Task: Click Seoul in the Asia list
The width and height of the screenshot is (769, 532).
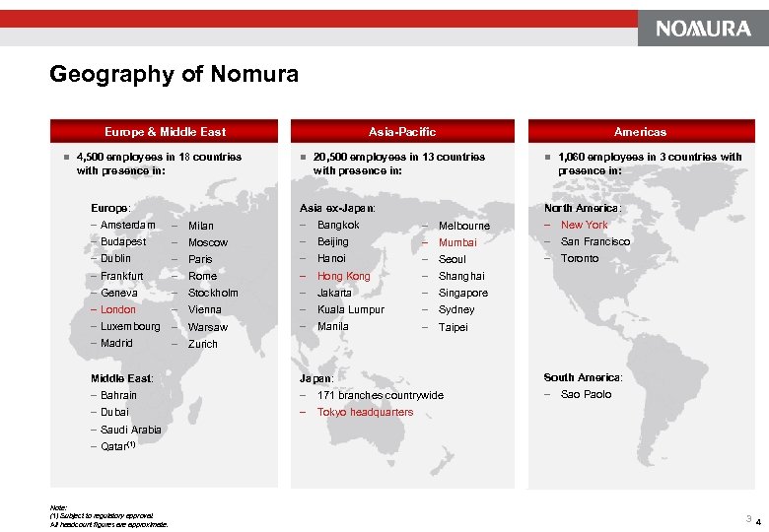Action: (452, 259)
